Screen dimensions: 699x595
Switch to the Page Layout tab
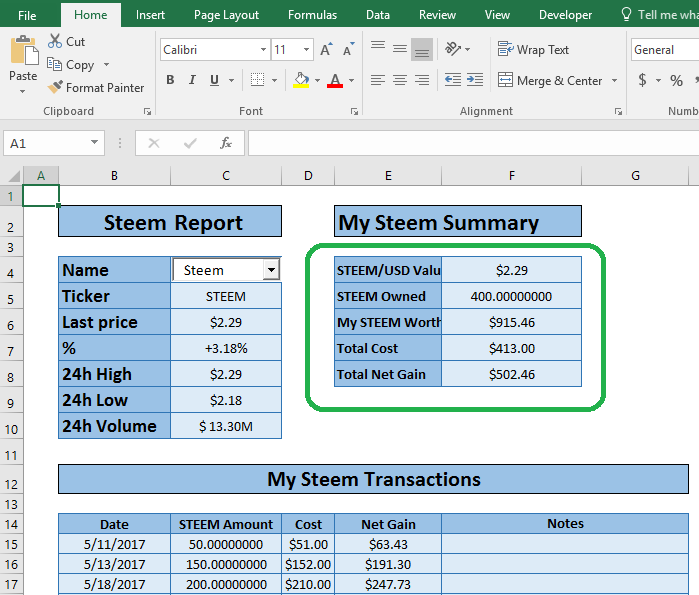click(226, 15)
